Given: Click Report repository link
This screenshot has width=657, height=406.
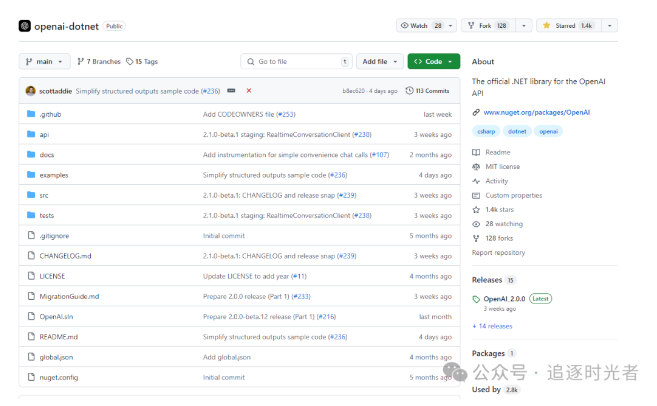Looking at the screenshot, I should 498,253.
